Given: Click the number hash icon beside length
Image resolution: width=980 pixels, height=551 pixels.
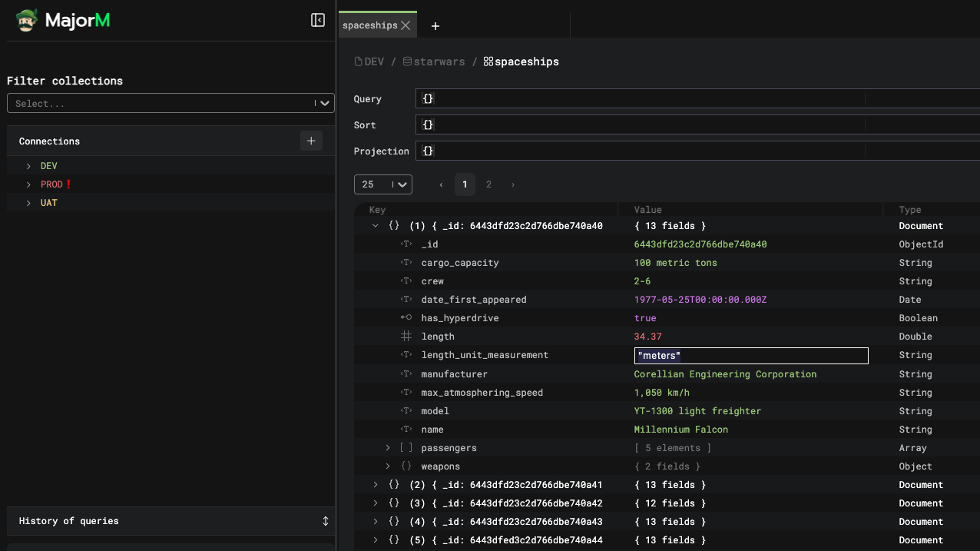Looking at the screenshot, I should pyautogui.click(x=406, y=337).
